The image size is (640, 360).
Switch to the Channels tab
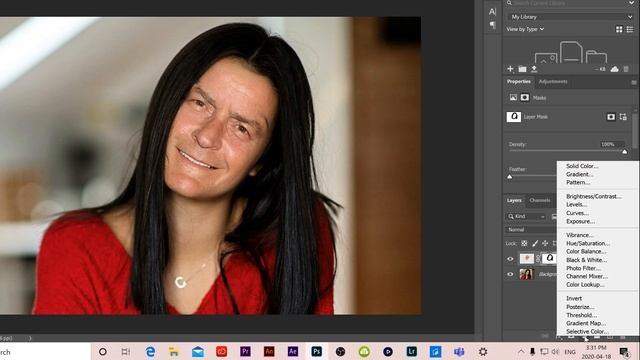tap(540, 200)
